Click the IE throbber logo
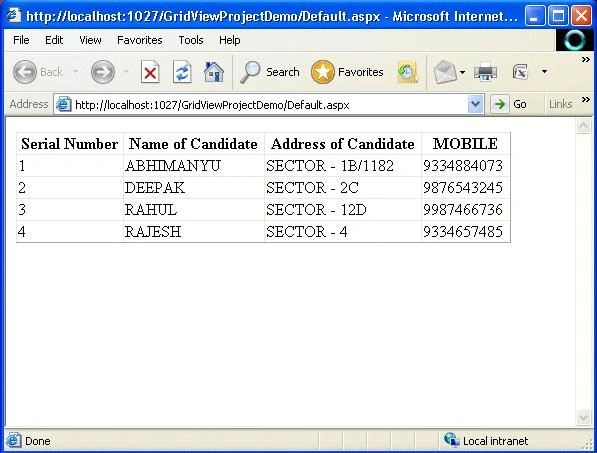 (575, 40)
